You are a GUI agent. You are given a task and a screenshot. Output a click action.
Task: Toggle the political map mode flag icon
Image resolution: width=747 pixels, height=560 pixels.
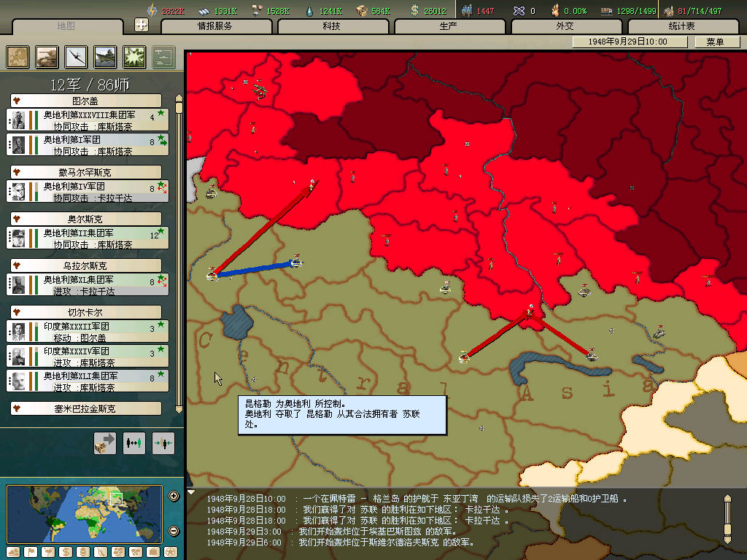pos(28,551)
